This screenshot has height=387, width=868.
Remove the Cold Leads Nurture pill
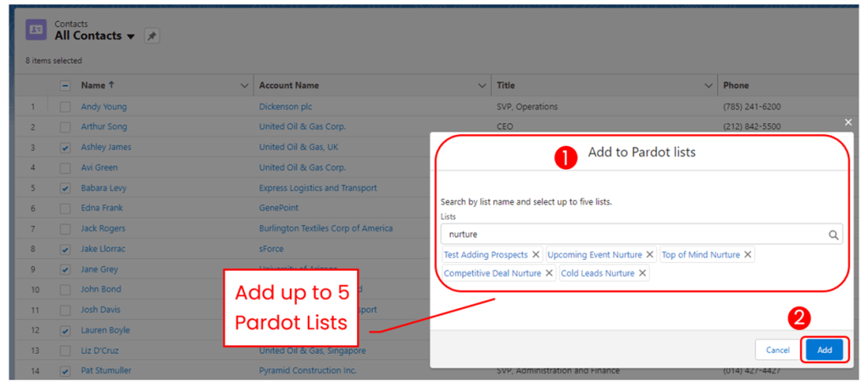tap(643, 272)
